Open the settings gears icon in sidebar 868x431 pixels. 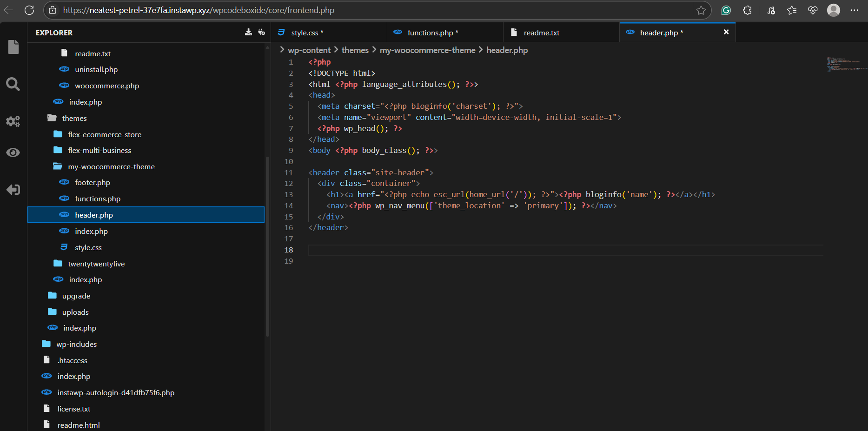[x=13, y=121]
